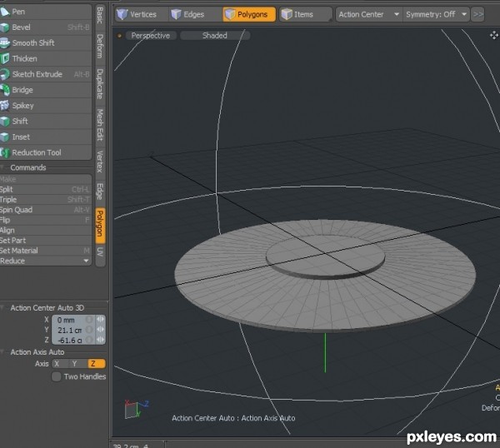The height and width of the screenshot is (448, 500).
Task: Select the Pen tool
Action: tap(46, 12)
